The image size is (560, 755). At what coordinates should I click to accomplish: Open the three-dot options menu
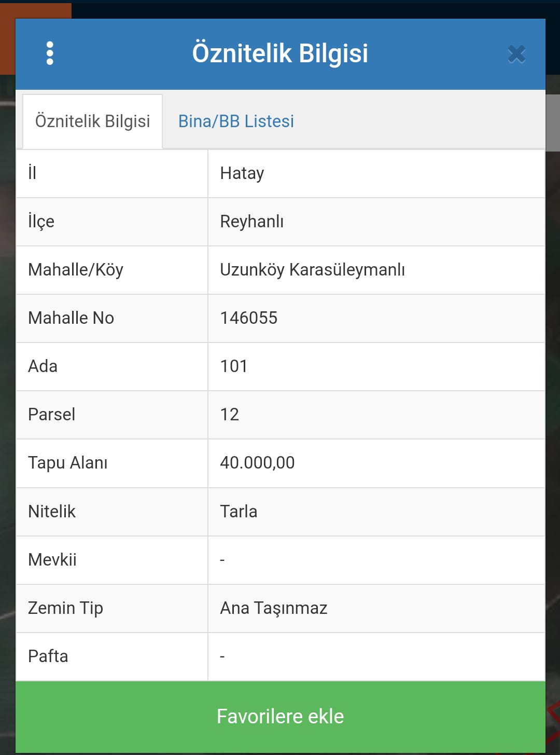pyautogui.click(x=50, y=53)
